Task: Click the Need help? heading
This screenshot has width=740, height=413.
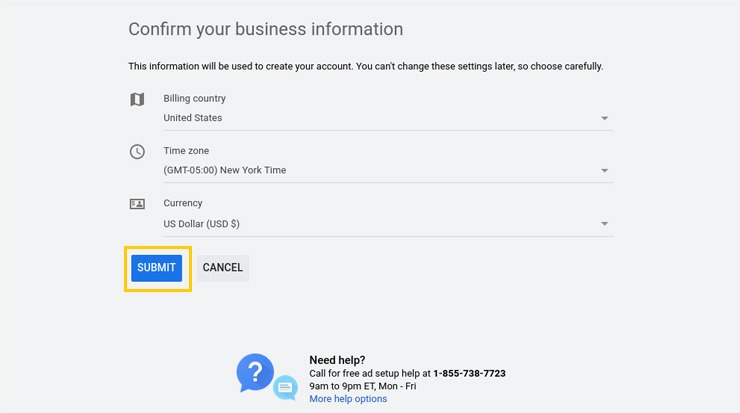Action: click(x=337, y=360)
